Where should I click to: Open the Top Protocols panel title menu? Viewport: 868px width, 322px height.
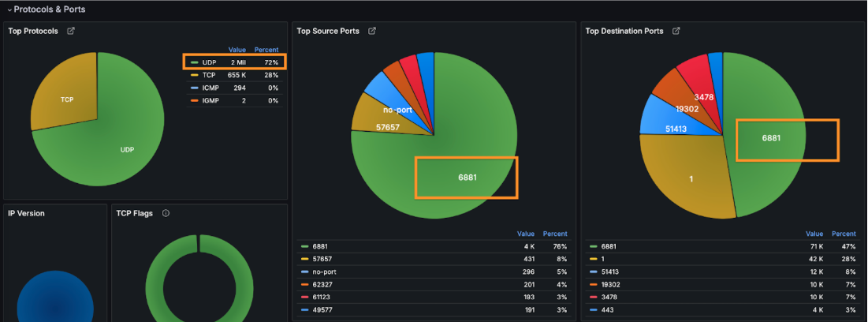[32, 32]
